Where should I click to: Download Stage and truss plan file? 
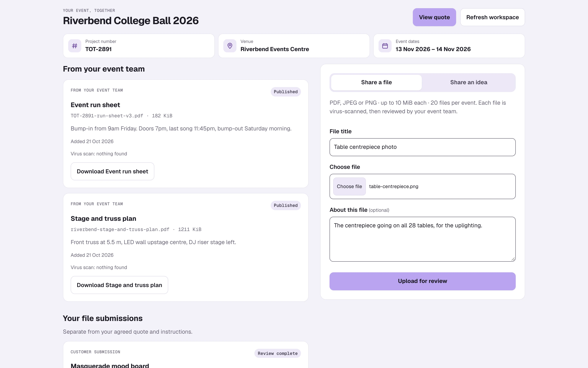pyautogui.click(x=119, y=285)
